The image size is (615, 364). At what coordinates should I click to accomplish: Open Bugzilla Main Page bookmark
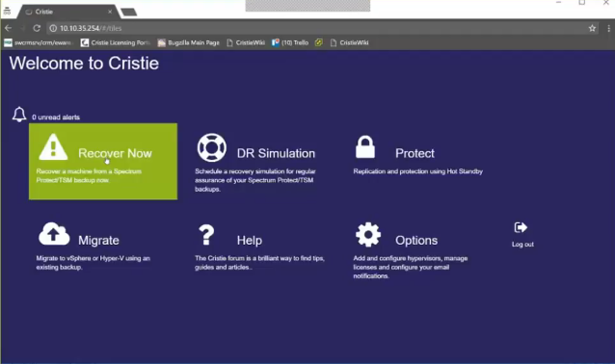tap(188, 42)
